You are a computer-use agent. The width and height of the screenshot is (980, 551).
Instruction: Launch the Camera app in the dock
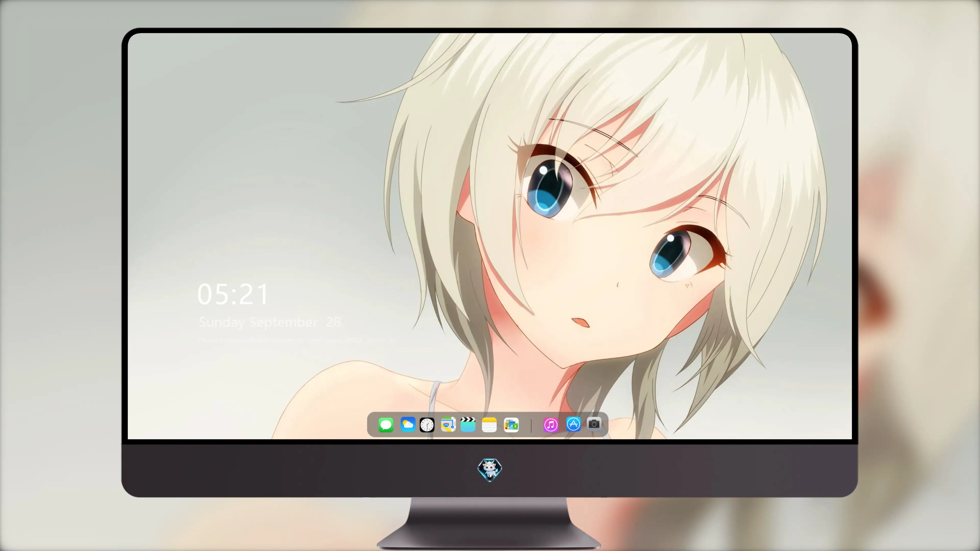594,424
